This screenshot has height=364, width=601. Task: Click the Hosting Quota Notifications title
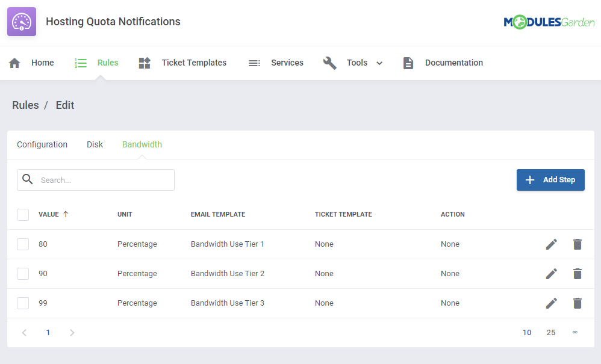click(113, 22)
